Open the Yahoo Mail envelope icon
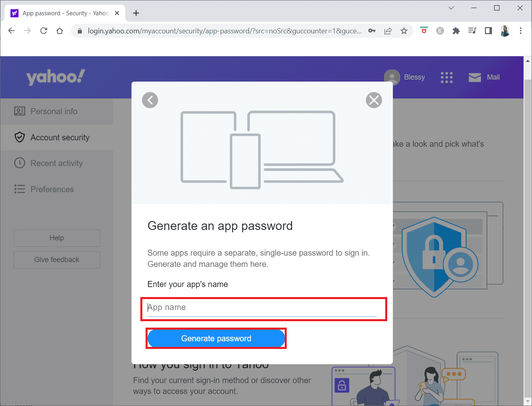 (475, 77)
